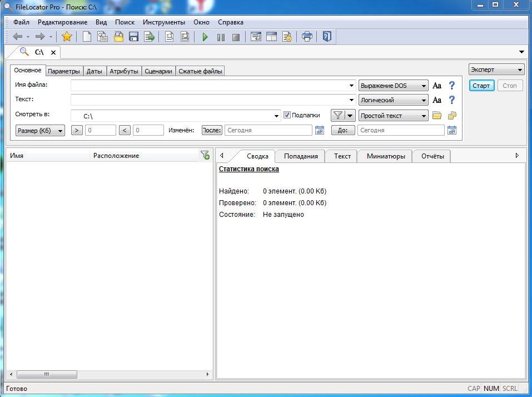
Task: Open the Редактирование menu
Action: pyautogui.click(x=62, y=22)
